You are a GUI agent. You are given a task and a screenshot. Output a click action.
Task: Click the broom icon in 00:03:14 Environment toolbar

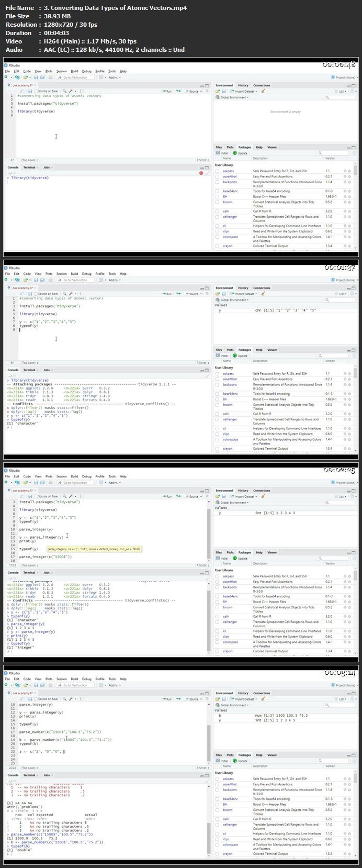[263, 699]
